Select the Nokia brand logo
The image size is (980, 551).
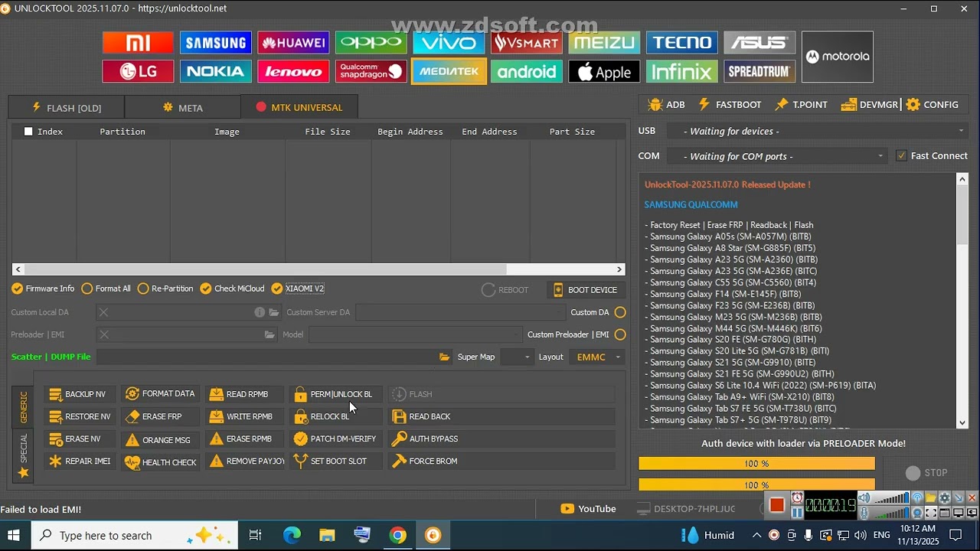(x=216, y=71)
